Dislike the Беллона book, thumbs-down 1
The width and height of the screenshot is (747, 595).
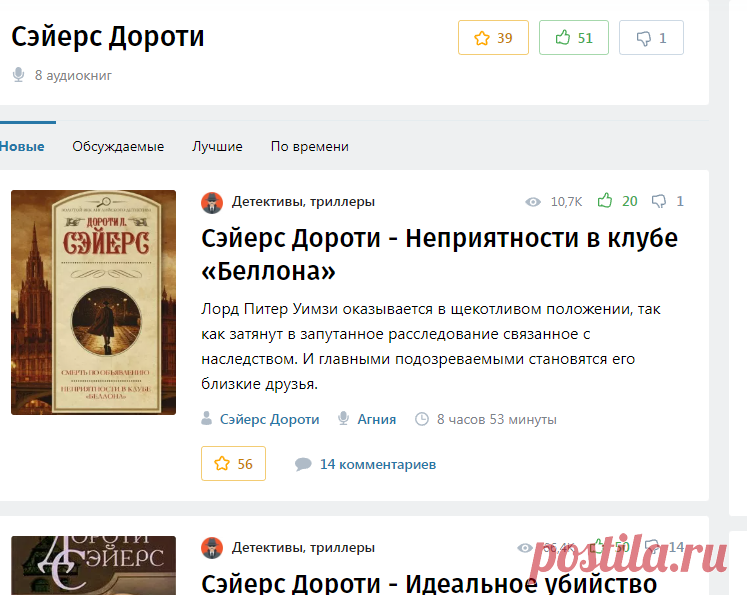pos(667,201)
